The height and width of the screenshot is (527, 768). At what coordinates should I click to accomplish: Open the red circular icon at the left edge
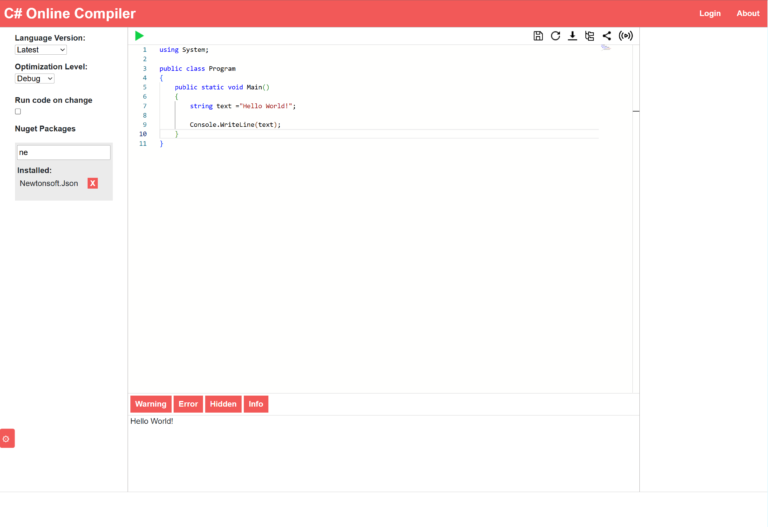click(x=7, y=438)
